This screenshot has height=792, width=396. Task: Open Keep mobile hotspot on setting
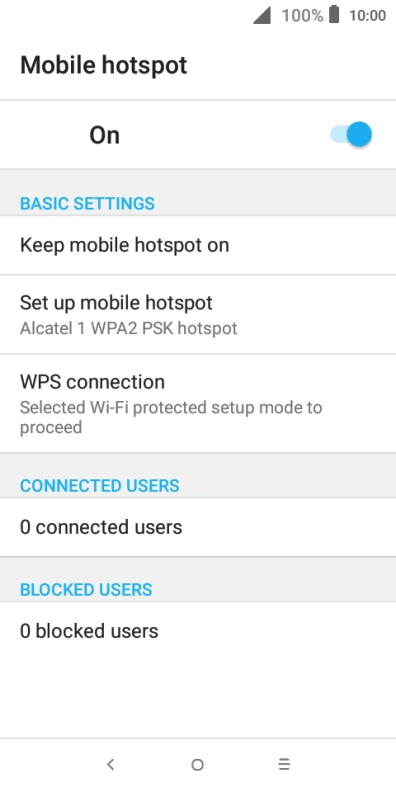[198, 245]
